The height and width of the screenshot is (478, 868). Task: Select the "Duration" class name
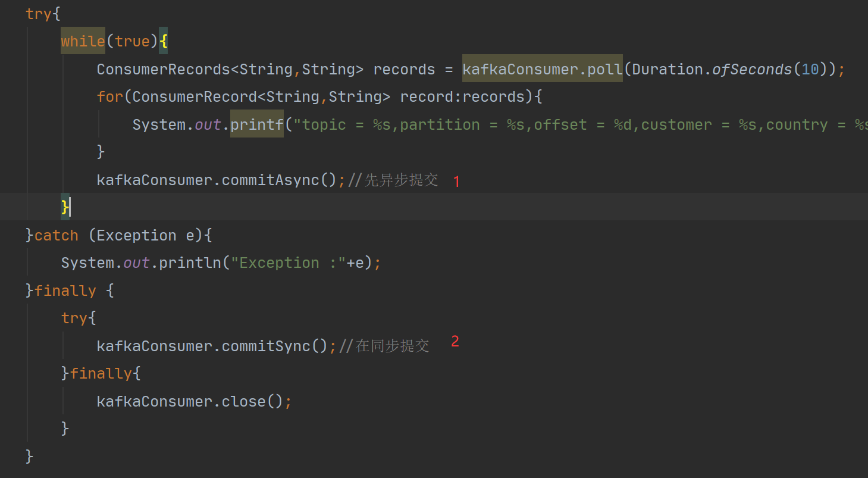tap(668, 69)
